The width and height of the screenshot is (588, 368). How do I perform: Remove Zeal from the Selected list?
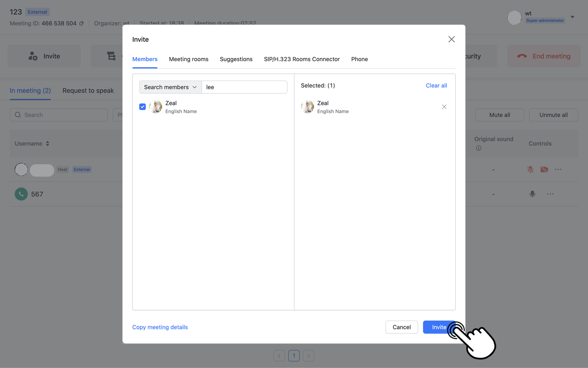pos(444,106)
